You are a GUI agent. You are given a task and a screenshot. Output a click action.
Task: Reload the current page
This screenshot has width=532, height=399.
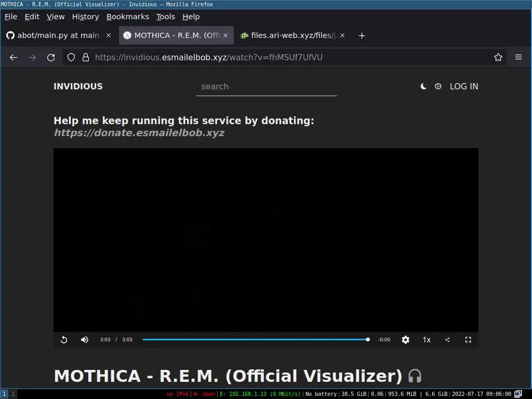tap(51, 57)
